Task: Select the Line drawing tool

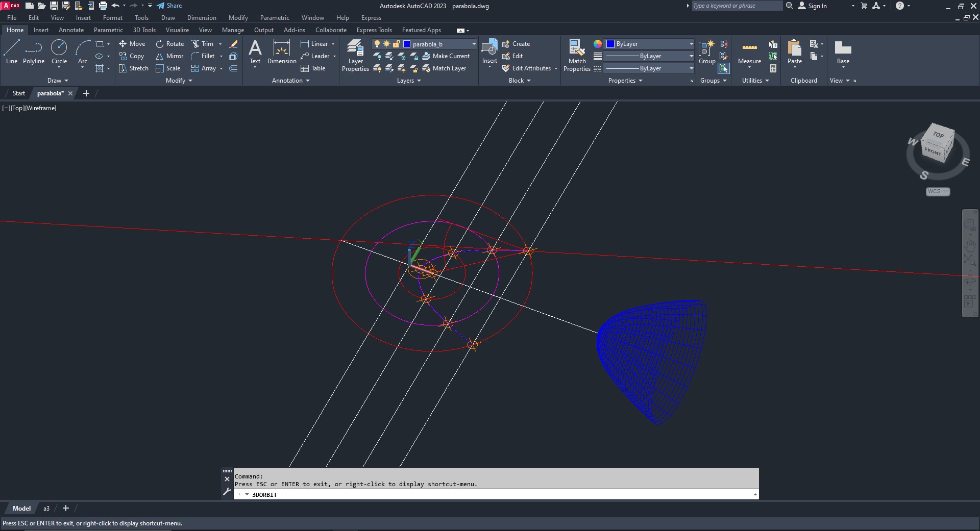Action: (12, 52)
